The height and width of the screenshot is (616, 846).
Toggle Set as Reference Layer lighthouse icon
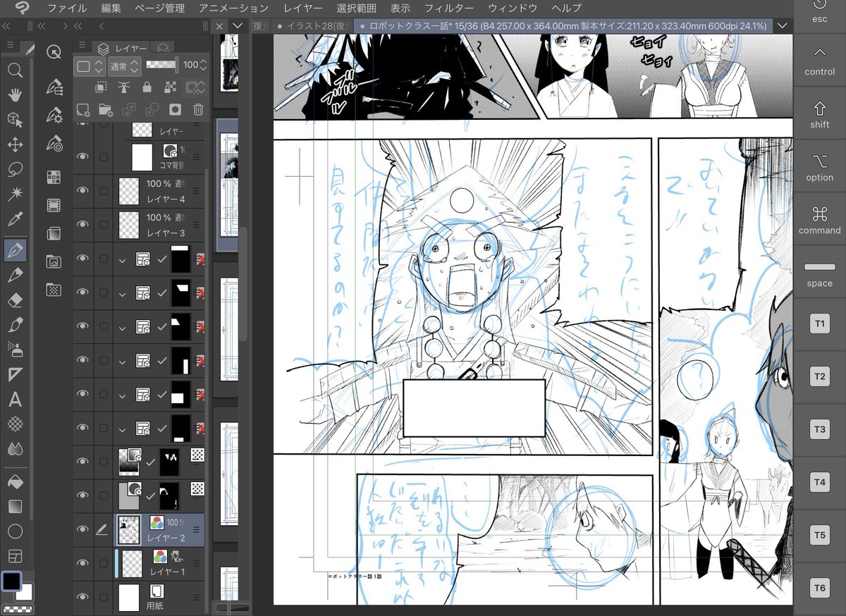(x=123, y=87)
